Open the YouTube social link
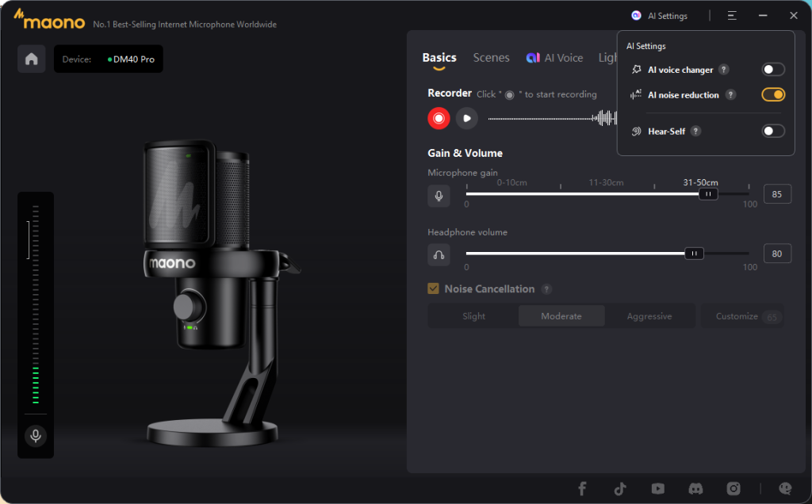Viewport: 812px width, 504px height. coord(658,488)
